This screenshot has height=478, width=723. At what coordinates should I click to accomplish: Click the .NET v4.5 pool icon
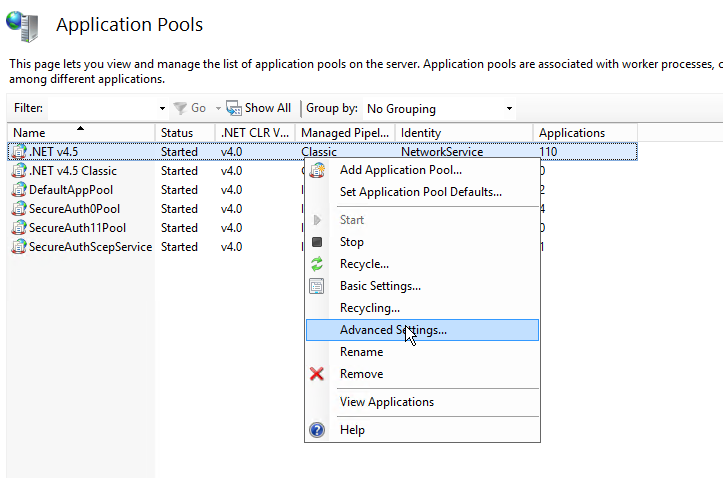(19, 152)
